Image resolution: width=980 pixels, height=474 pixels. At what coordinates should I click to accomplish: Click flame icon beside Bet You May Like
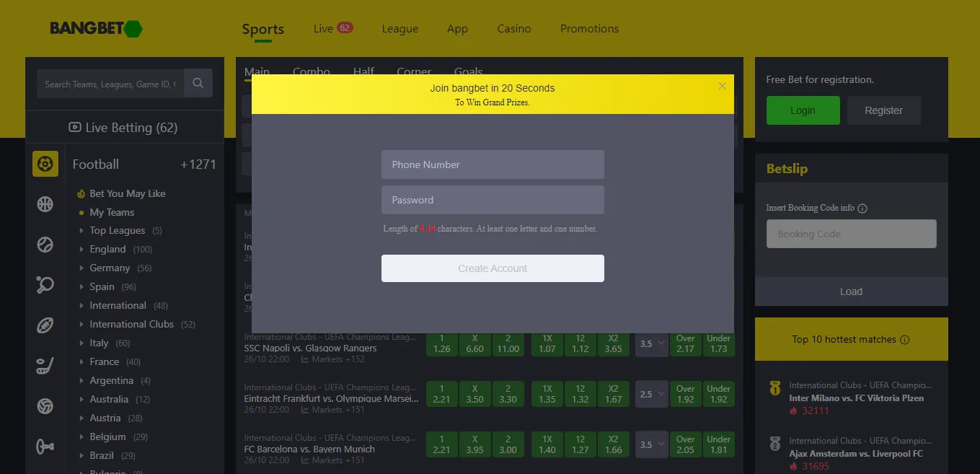click(81, 193)
